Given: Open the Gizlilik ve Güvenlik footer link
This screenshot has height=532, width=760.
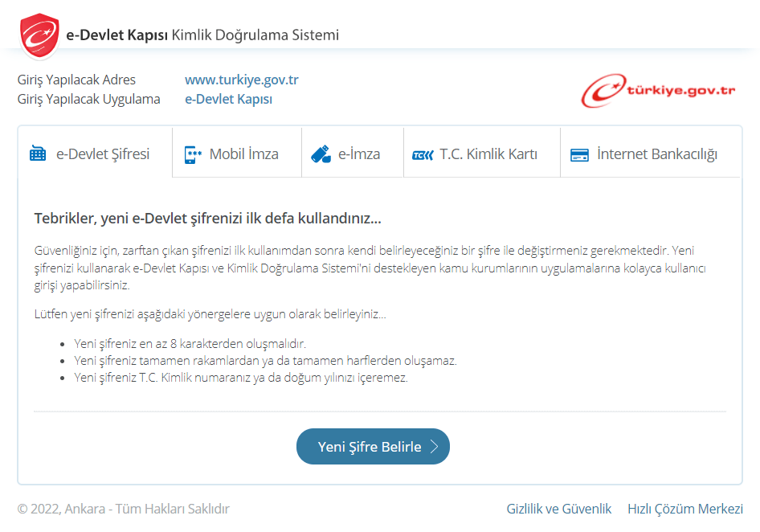Looking at the screenshot, I should tap(558, 509).
